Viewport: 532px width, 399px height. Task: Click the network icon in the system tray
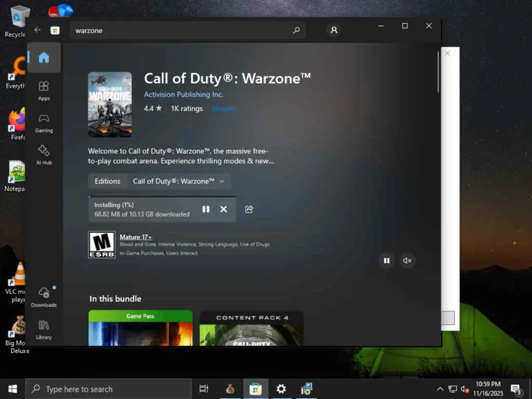coord(453,389)
